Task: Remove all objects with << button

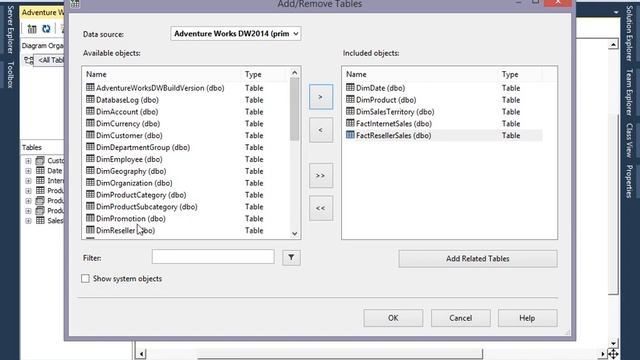Action: 321,208
